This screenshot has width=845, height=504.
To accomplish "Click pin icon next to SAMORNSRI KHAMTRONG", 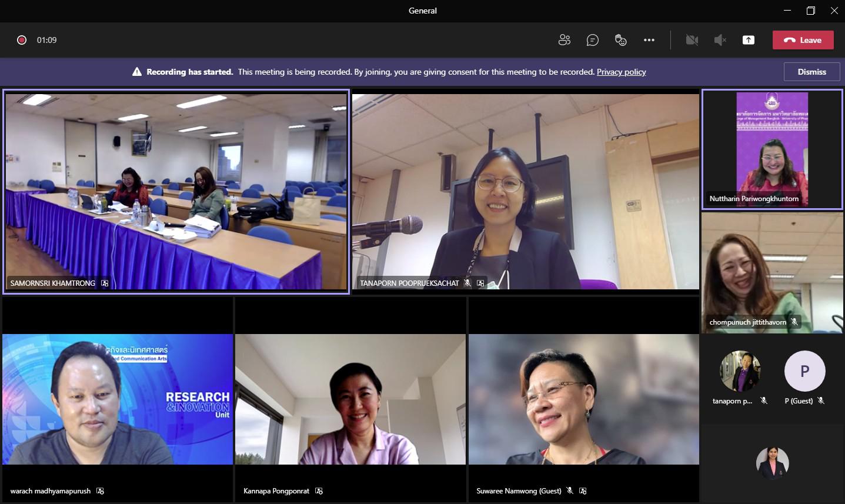I will [x=105, y=283].
